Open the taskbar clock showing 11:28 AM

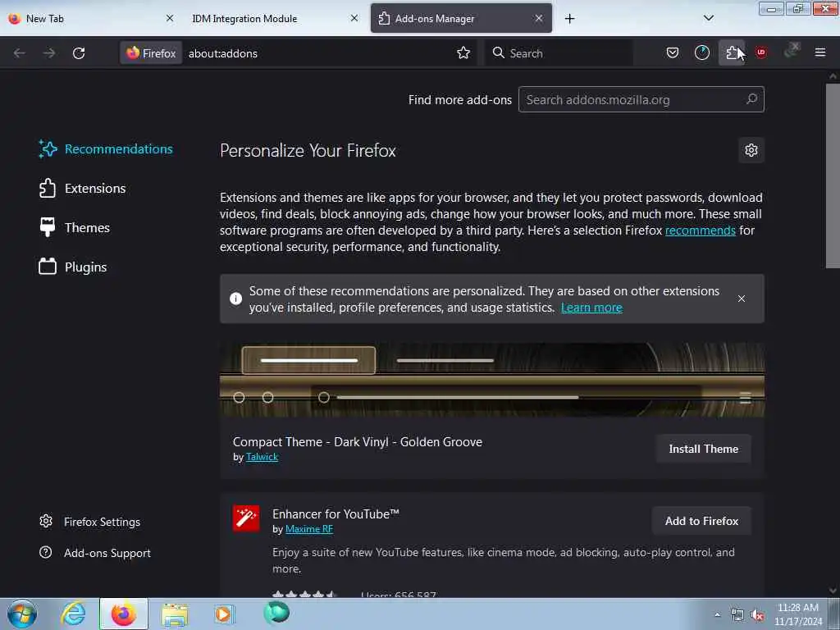pos(798,614)
